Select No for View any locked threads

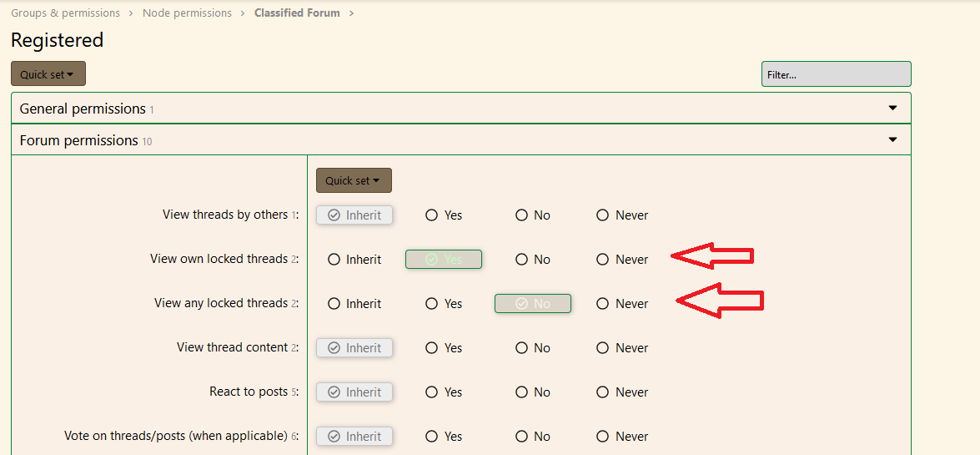[x=532, y=304]
